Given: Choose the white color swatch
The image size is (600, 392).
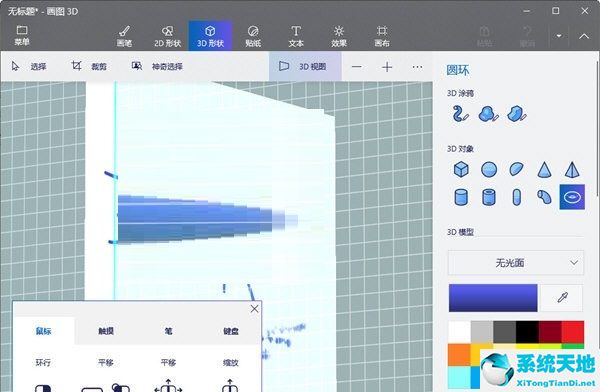Looking at the screenshot, I should [x=459, y=332].
